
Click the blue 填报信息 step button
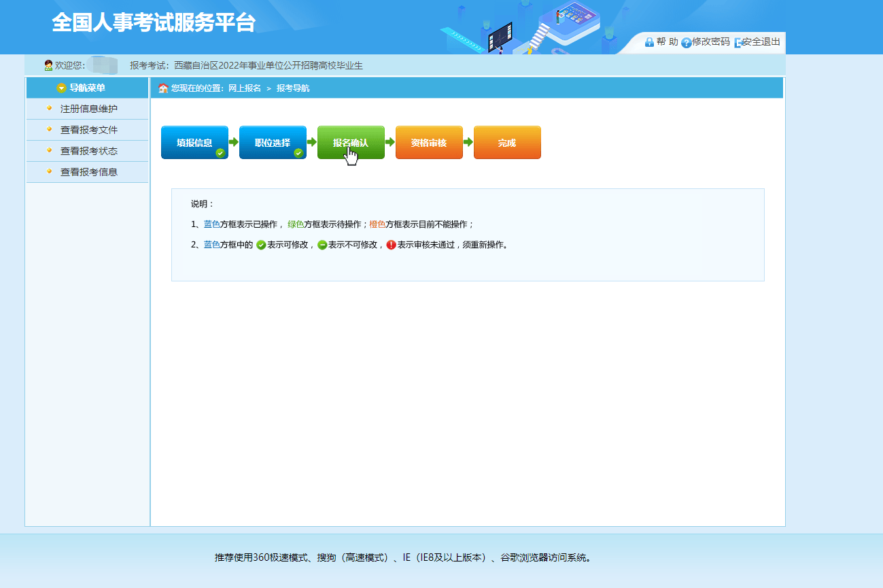click(x=194, y=142)
